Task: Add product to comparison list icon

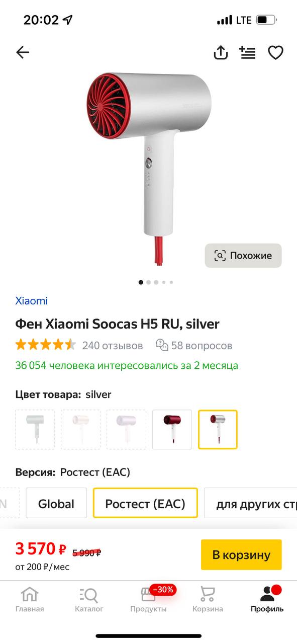Action: 247,52
